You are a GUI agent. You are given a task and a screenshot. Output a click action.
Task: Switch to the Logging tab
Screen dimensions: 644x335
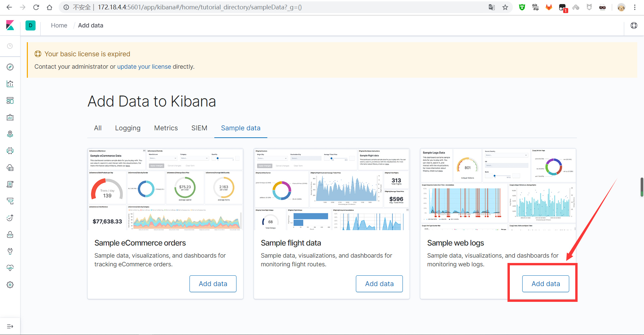[x=128, y=128]
